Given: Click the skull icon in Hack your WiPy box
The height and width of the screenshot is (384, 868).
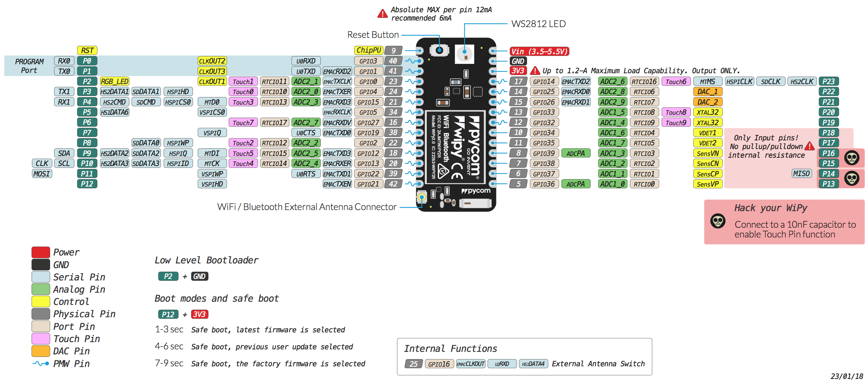Looking at the screenshot, I should coord(718,221).
